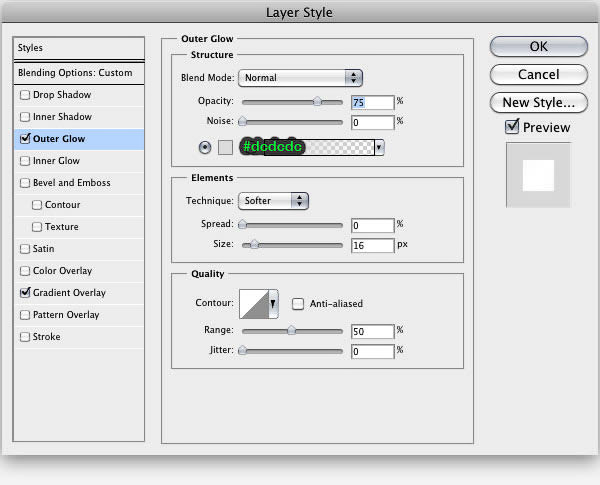The width and height of the screenshot is (600, 485).
Task: Open the Blend Mode dropdown
Action: (x=300, y=78)
